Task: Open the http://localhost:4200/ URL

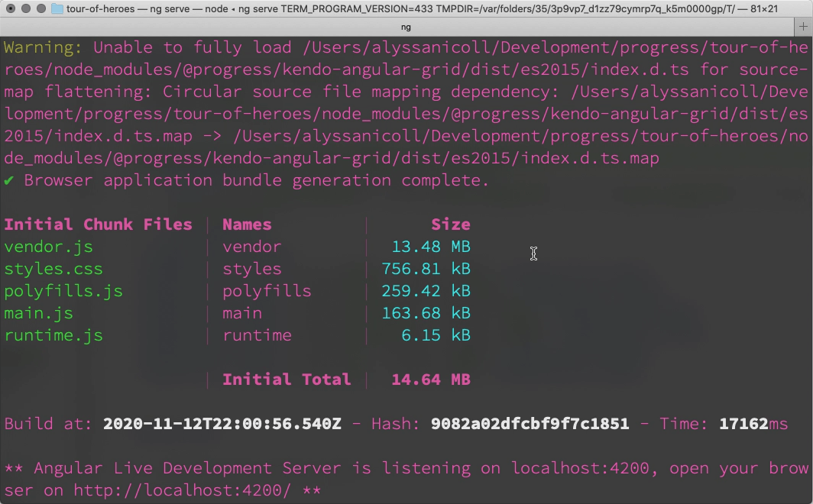Action: click(x=183, y=490)
